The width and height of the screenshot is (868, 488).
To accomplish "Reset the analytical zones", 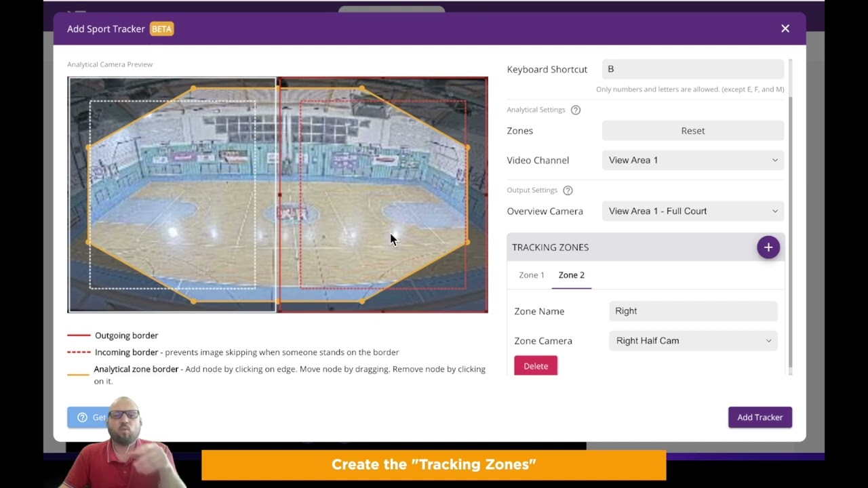I will [693, 131].
